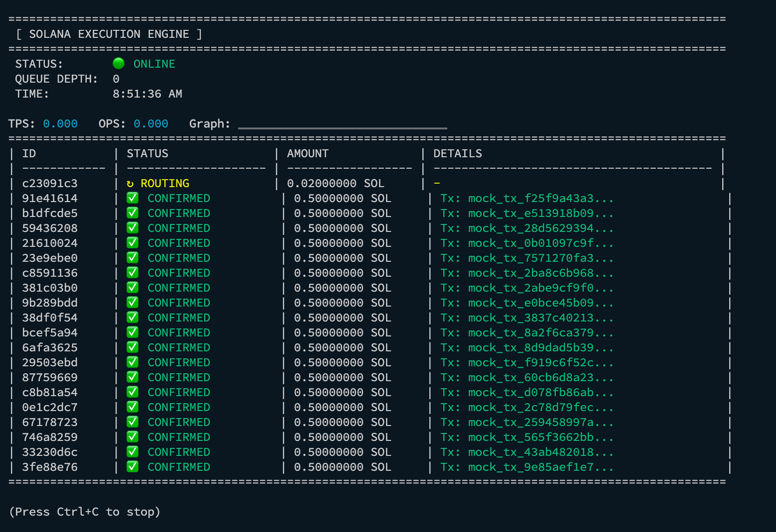Click the green checkmark in row 59436208

(x=132, y=227)
